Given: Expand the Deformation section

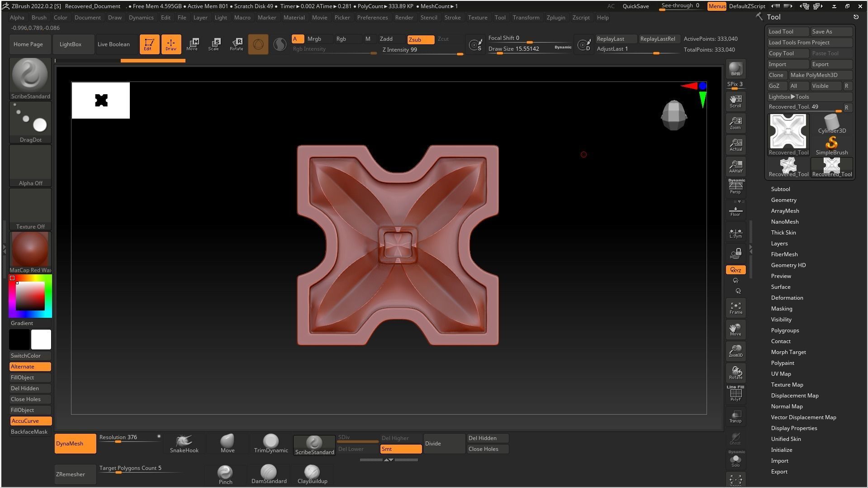Looking at the screenshot, I should point(787,298).
